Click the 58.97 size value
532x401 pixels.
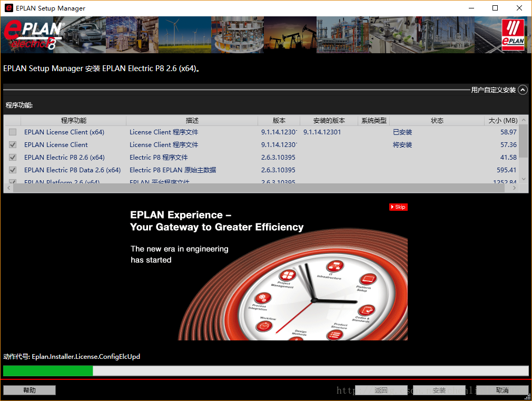508,132
